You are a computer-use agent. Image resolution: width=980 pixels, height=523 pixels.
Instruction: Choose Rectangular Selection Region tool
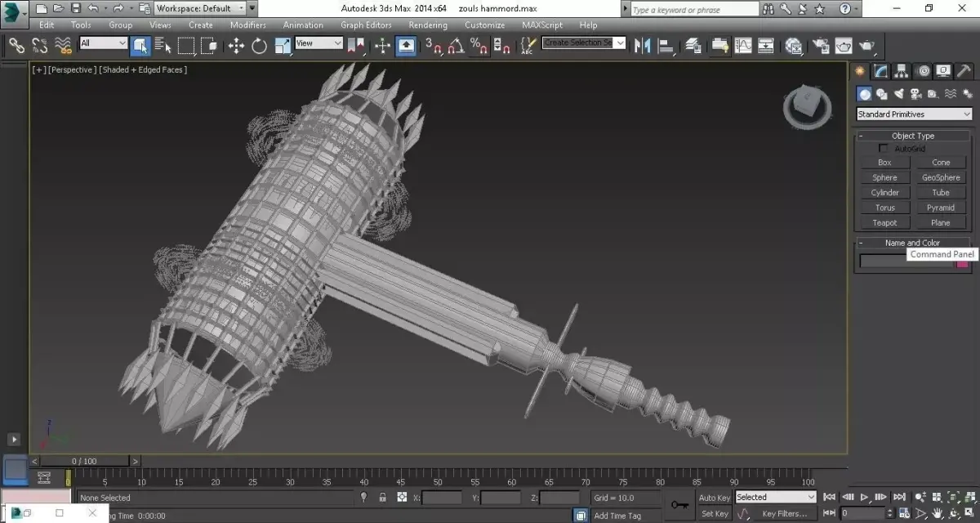pyautogui.click(x=186, y=46)
